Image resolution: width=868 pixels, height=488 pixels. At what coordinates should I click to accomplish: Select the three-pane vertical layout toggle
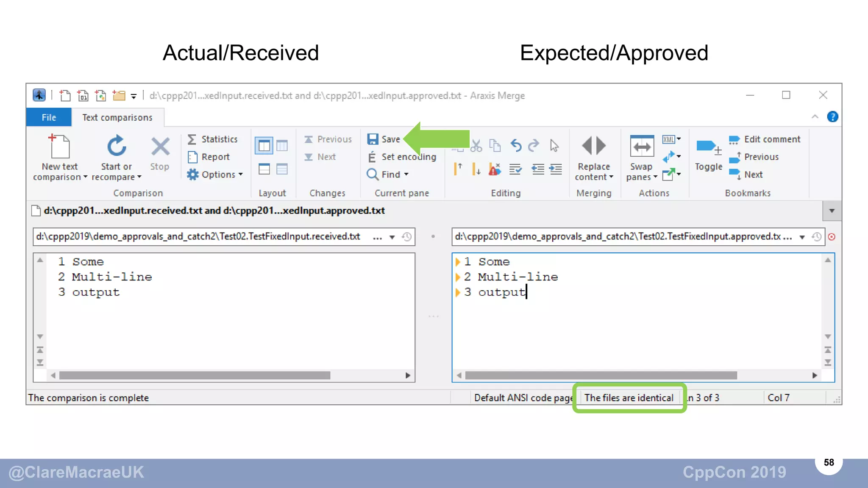point(282,146)
